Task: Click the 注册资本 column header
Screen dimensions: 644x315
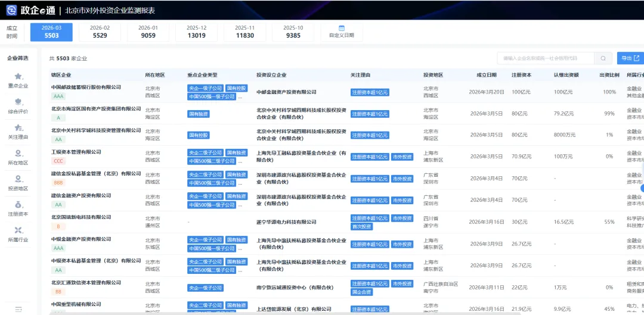Action: point(521,75)
